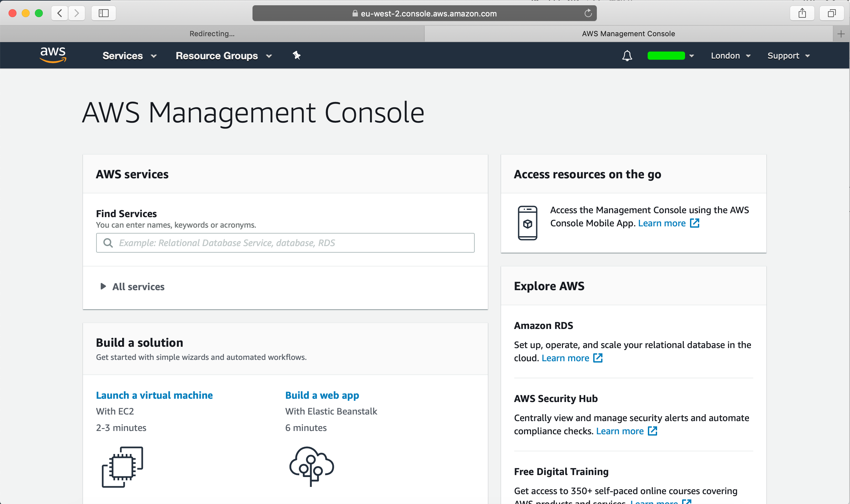This screenshot has height=504, width=850.
Task: Click the '2-3 minutes' text
Action: point(121,428)
